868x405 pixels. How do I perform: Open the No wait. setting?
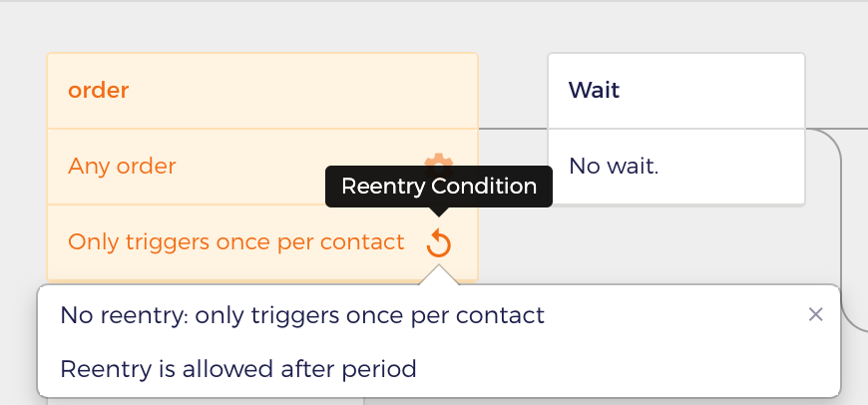coord(675,168)
